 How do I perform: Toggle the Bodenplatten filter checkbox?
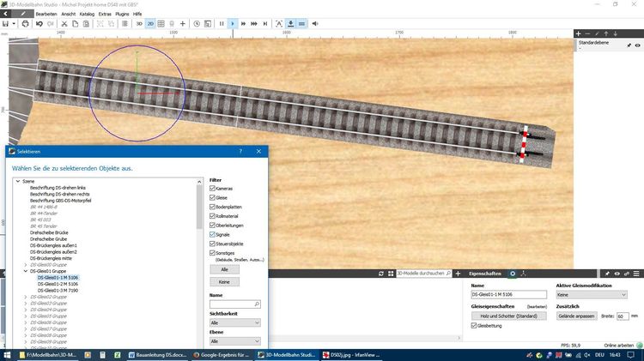212,207
